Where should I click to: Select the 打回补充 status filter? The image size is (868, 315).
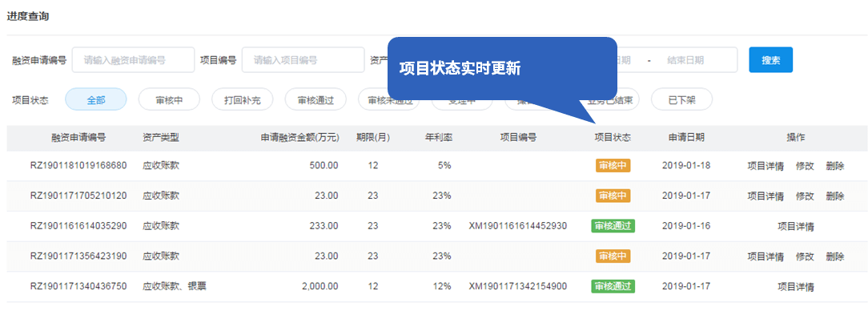tap(242, 100)
